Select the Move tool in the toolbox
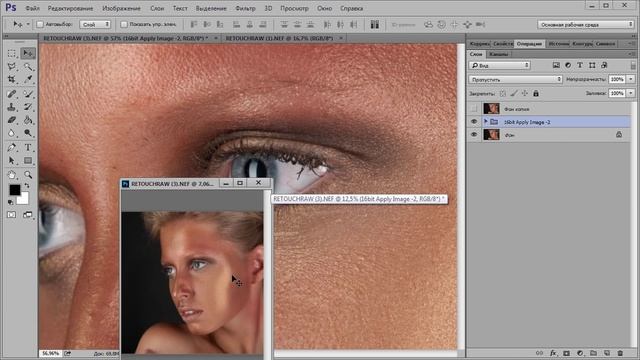This screenshot has width=640, height=360. click(28, 53)
